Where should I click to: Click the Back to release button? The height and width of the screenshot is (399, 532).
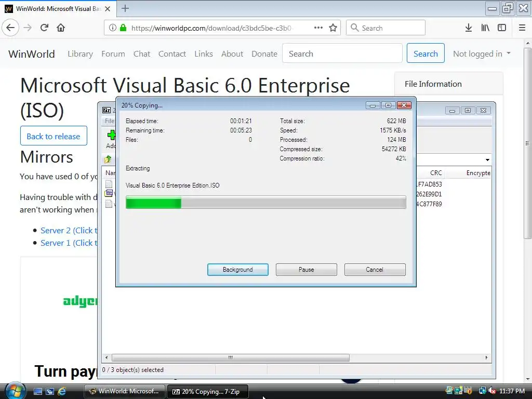click(x=54, y=136)
